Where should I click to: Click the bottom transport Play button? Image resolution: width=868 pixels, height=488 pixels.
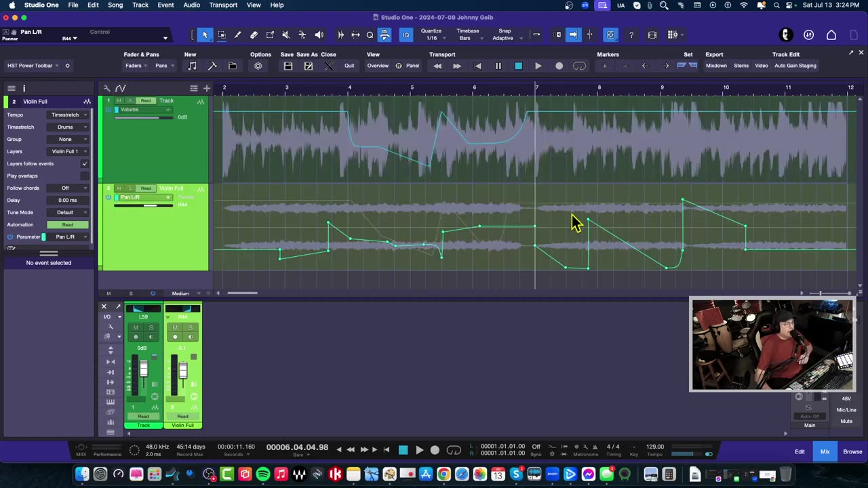[419, 450]
